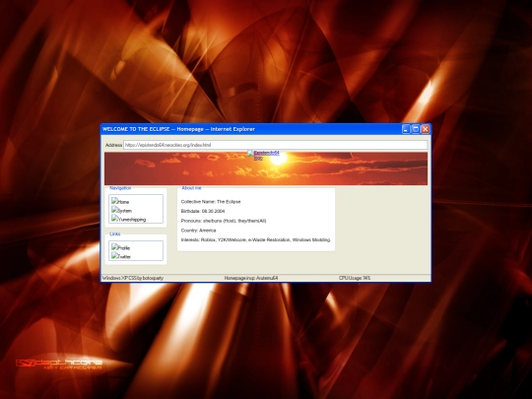This screenshot has width=532, height=399.
Task: Open the System navigation link
Action: coord(121,211)
